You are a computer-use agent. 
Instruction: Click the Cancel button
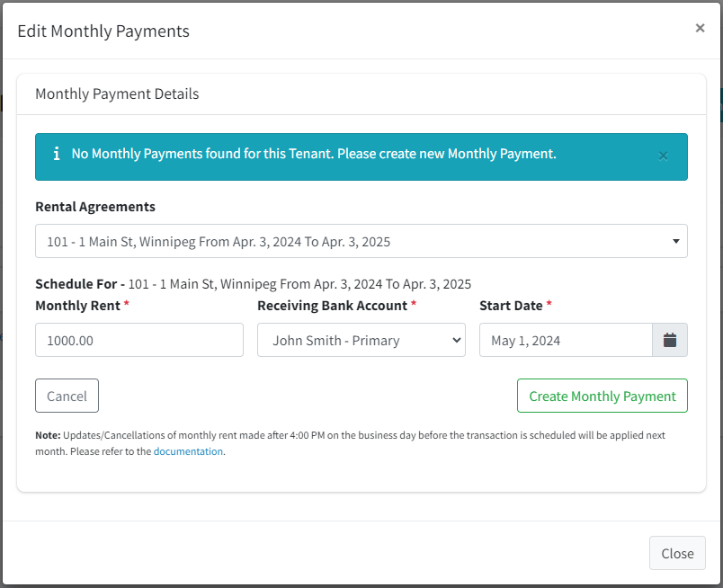coord(67,396)
